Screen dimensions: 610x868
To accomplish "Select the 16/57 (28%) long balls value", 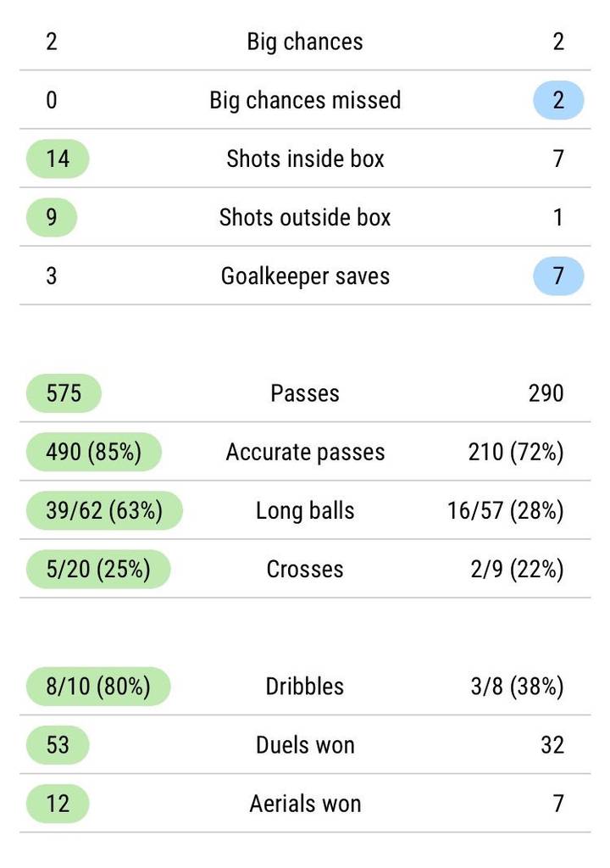I will coord(506,510).
